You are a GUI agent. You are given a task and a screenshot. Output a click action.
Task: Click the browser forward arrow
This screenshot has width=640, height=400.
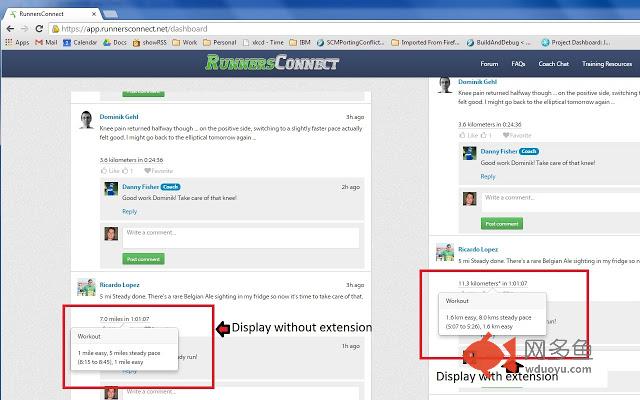pyautogui.click(x=24, y=29)
